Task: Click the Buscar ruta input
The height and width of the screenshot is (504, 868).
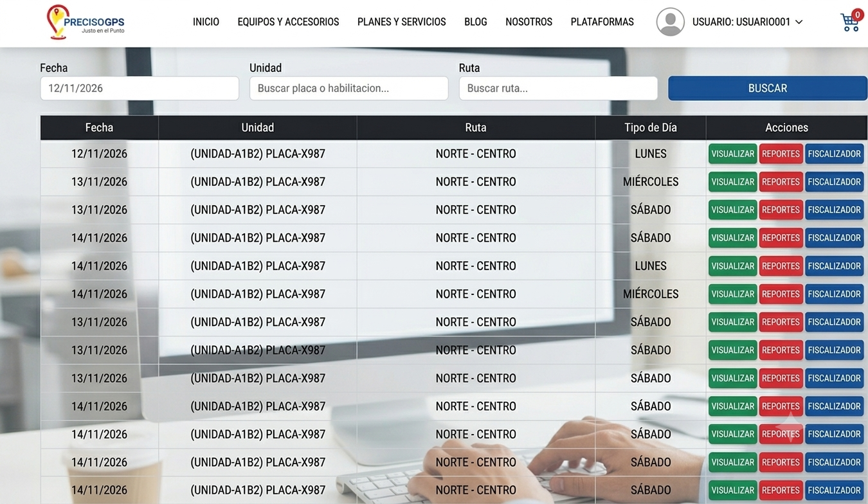Action: click(x=558, y=88)
